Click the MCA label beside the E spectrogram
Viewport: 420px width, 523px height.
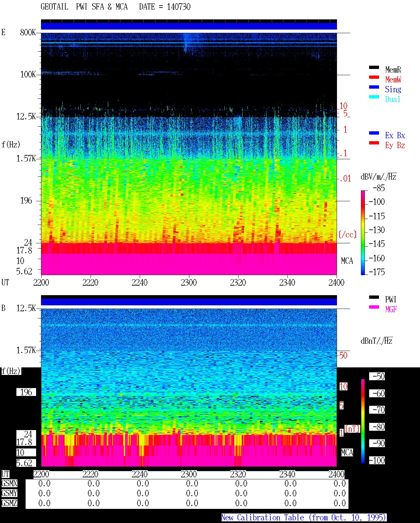[347, 261]
